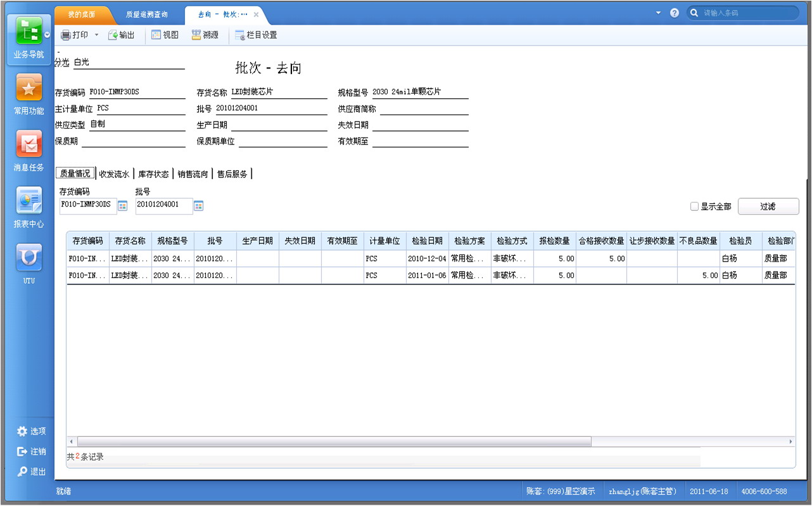Open the 业务导航 navigation icon
The width and height of the screenshot is (812, 506).
click(x=29, y=37)
